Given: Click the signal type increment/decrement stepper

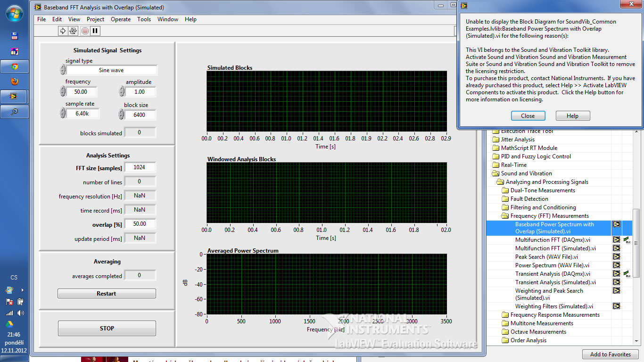Looking at the screenshot, I should (x=63, y=70).
